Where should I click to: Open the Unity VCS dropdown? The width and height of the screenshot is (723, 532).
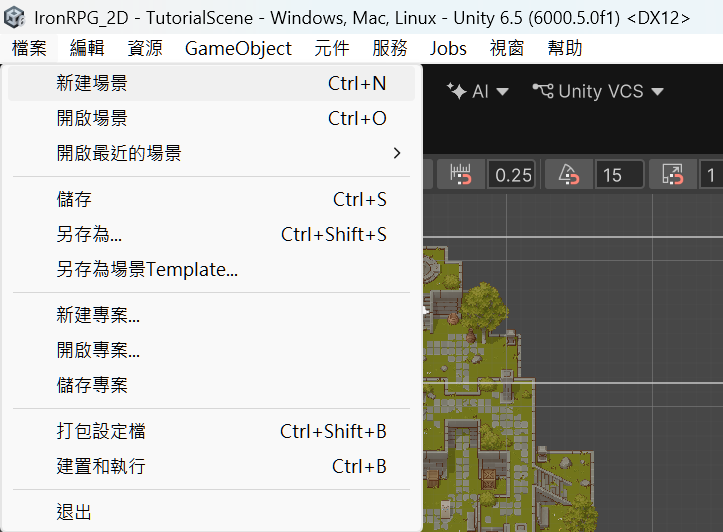[598, 91]
